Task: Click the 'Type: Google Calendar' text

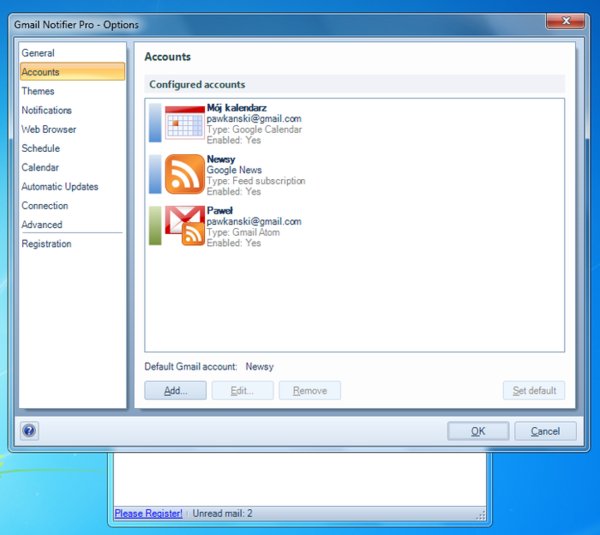Action: [254, 129]
